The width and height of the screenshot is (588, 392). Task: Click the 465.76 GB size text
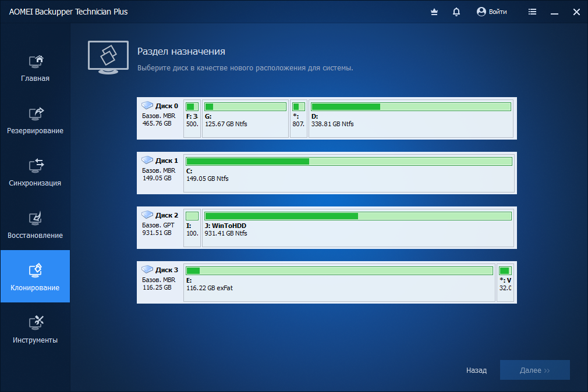coord(157,123)
